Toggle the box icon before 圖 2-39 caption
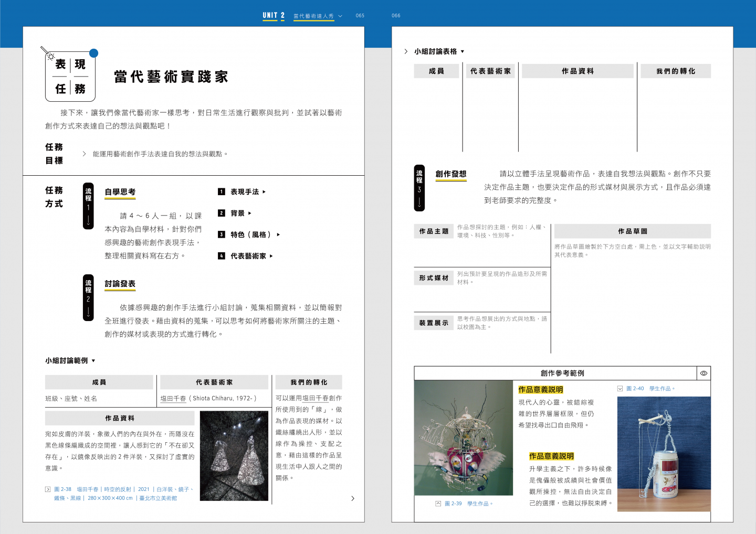This screenshot has height=534, width=756. pyautogui.click(x=438, y=504)
